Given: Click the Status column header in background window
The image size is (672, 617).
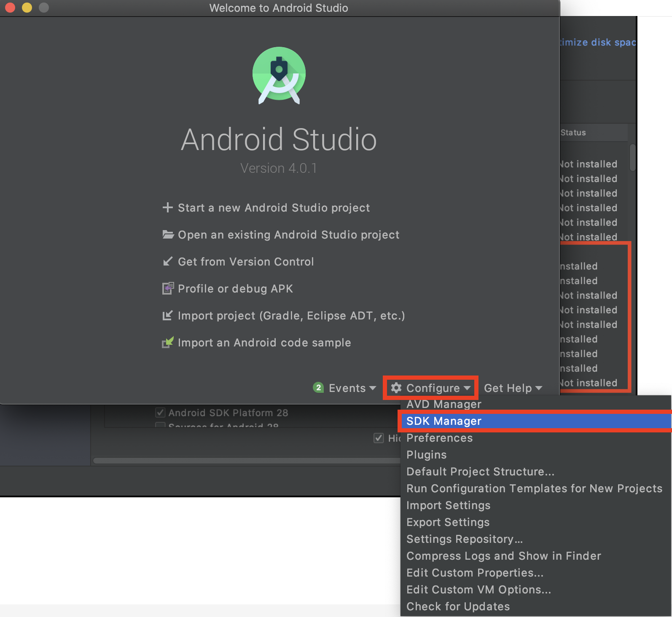Looking at the screenshot, I should click(594, 132).
